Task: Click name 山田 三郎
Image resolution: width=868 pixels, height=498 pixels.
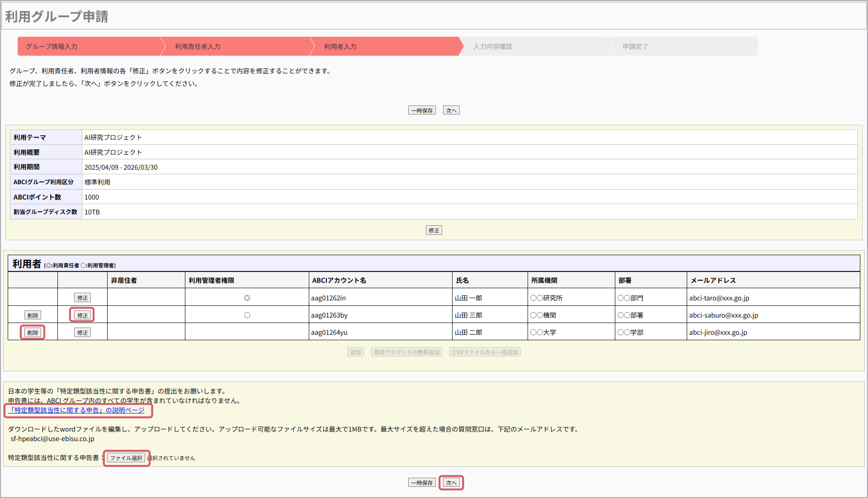Action: coord(468,315)
